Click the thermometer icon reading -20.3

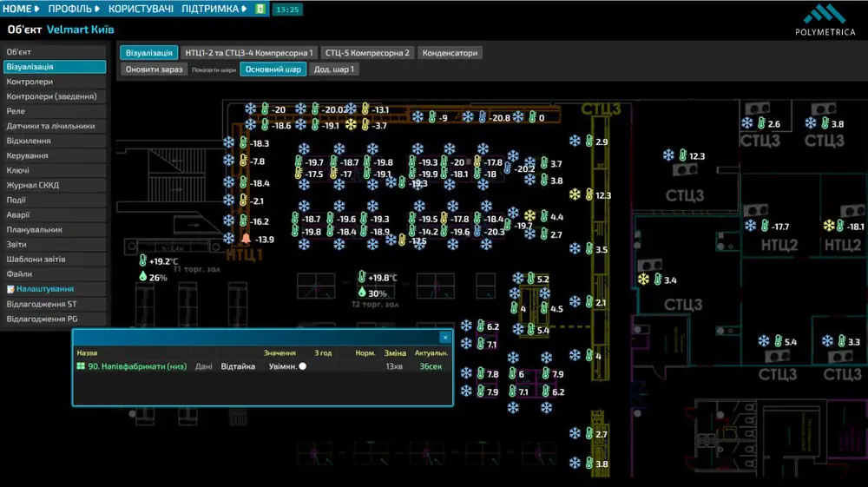pyautogui.click(x=477, y=231)
